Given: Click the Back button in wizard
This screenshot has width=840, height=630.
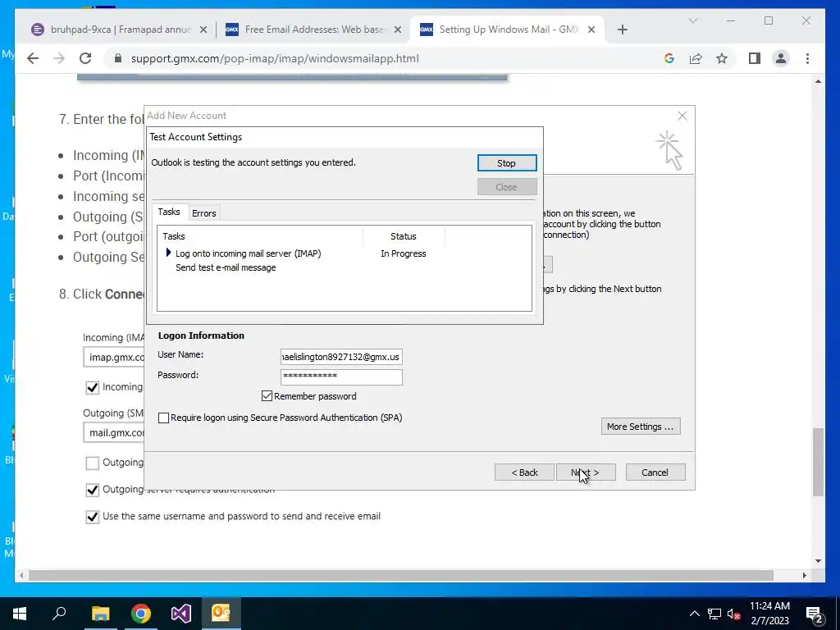Looking at the screenshot, I should coord(524,472).
